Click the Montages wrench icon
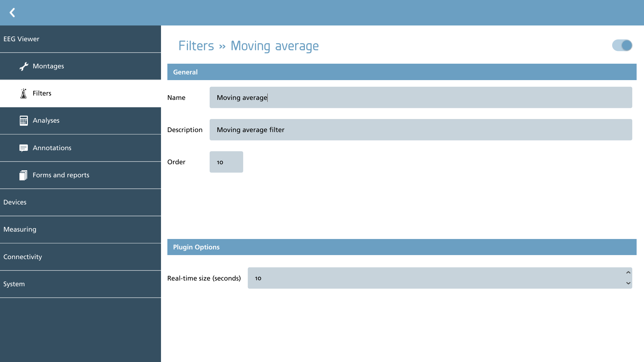Screen dimensions: 644x362 pos(23,66)
